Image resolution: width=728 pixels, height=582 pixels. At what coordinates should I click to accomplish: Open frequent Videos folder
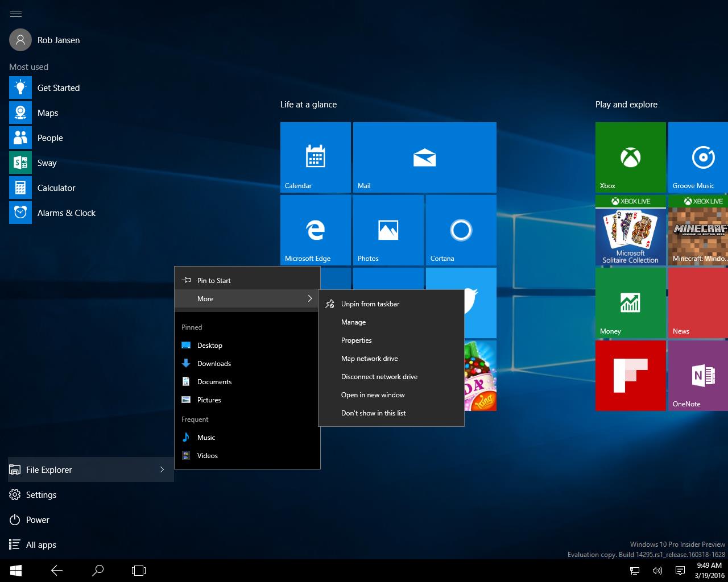247,456
